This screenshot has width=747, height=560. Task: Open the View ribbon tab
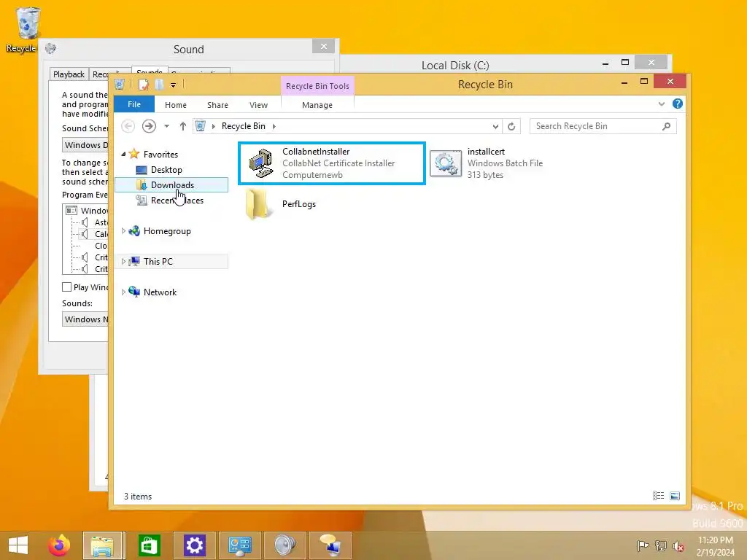pos(259,105)
